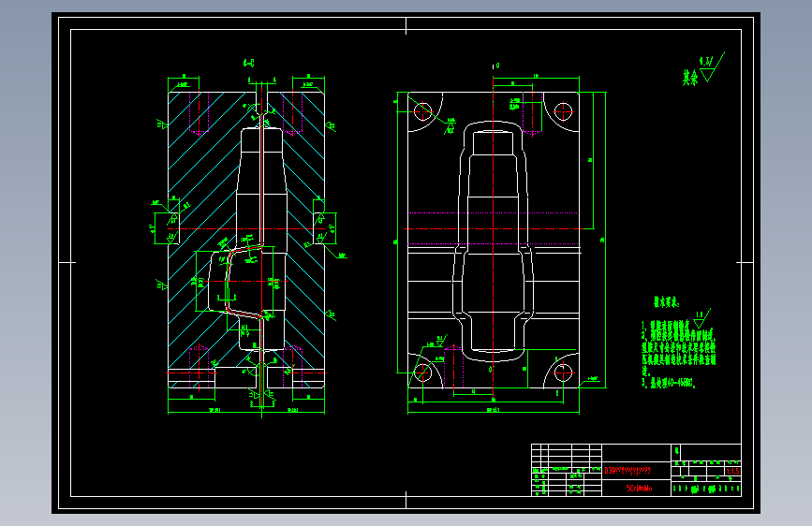Click the "1:1.5" scale value in title block
Viewport: 812px width, 526px height.
tap(732, 471)
